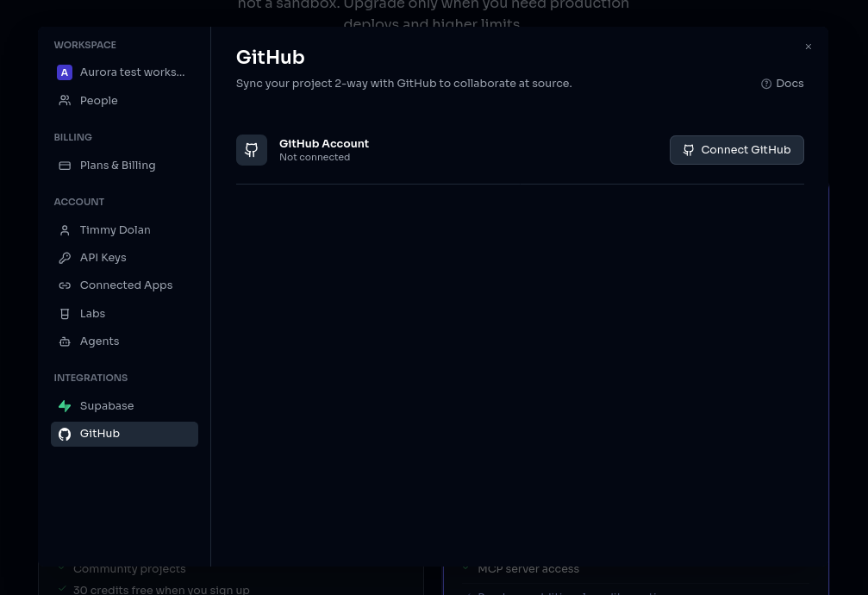This screenshot has height=595, width=868.
Task: Click 'MCP server access' in background page
Action: (x=528, y=569)
